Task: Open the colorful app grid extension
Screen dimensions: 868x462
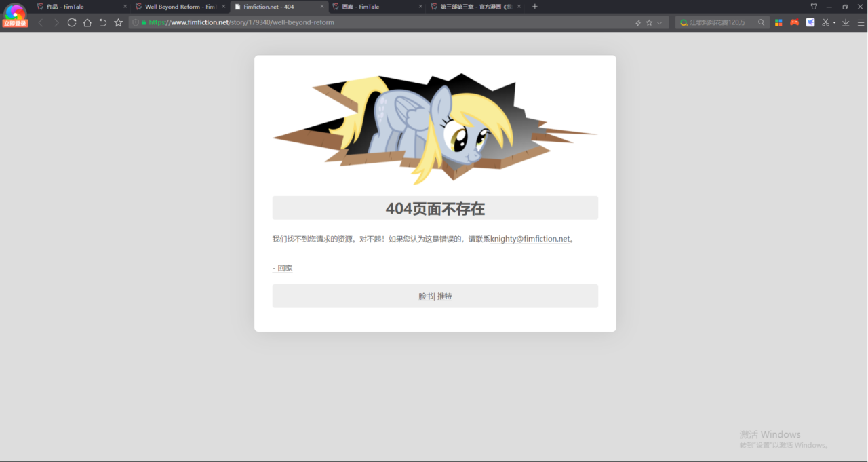Action: [x=779, y=22]
